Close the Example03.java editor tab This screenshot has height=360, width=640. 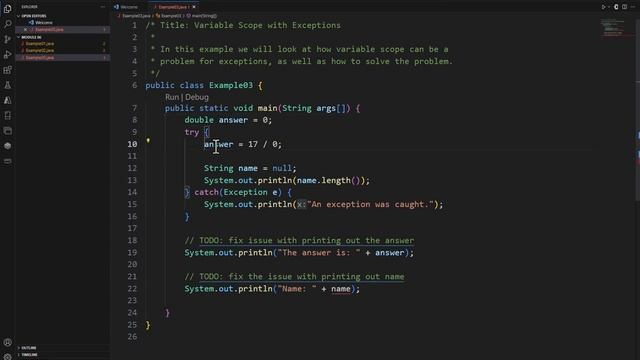[194, 7]
